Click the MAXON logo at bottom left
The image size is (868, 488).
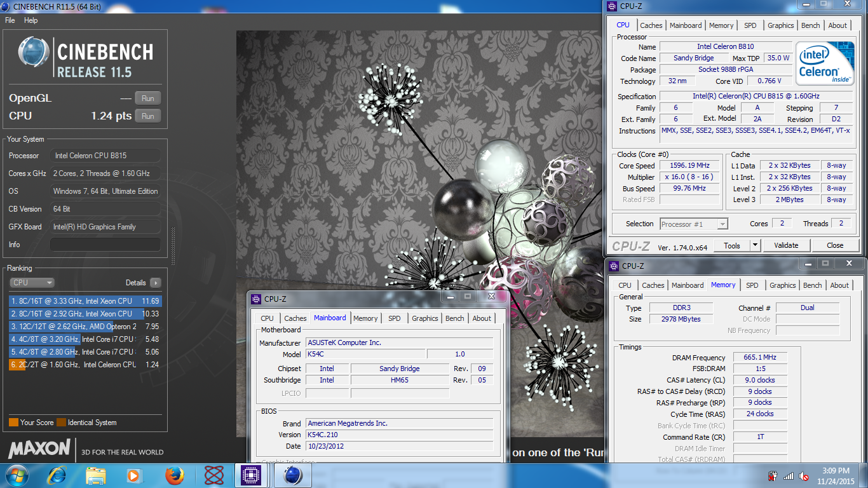(39, 449)
